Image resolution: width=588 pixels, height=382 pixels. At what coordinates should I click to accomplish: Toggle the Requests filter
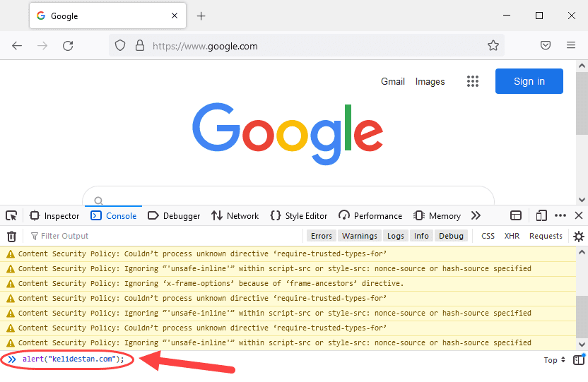[x=546, y=236]
